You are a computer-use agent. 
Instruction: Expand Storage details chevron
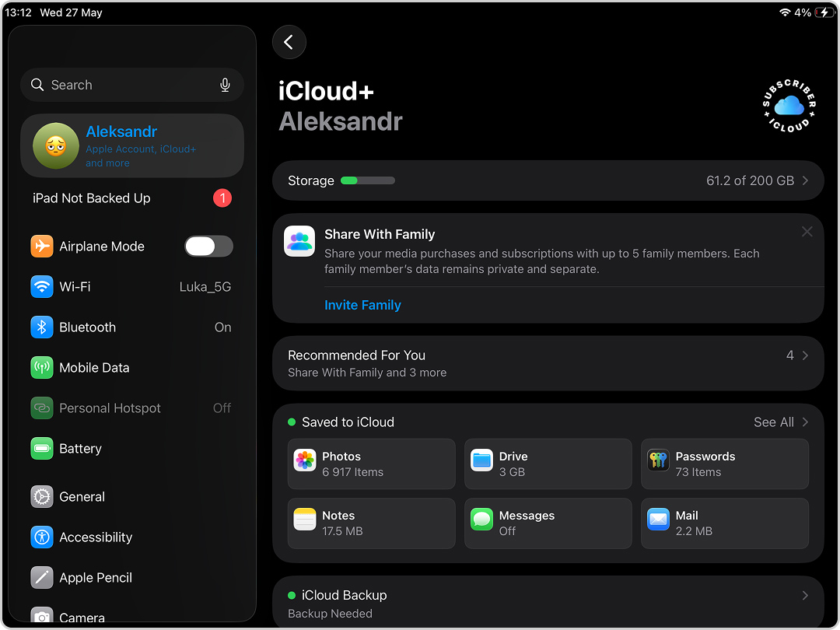(x=805, y=180)
